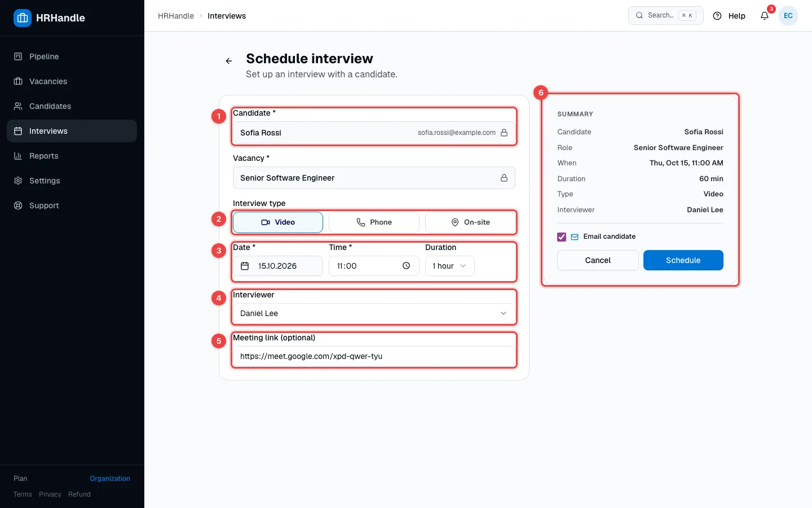
Task: Open the Privacy footer link
Action: 50,494
